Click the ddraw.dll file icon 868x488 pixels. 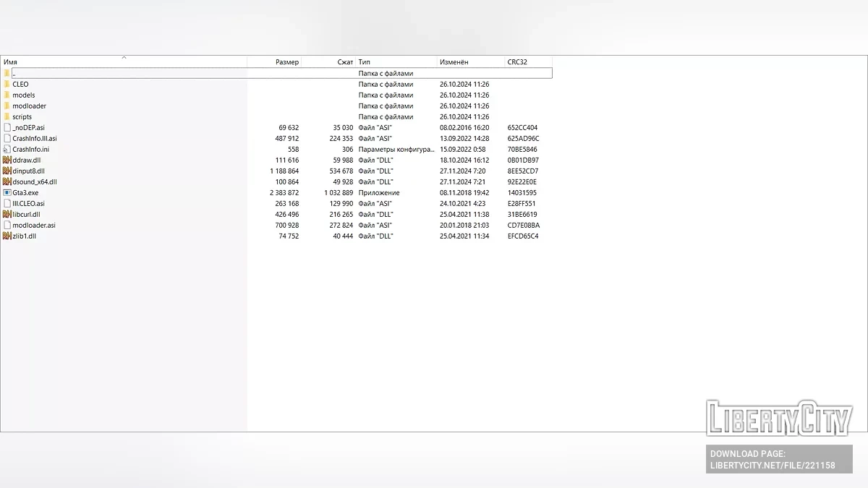coord(7,160)
